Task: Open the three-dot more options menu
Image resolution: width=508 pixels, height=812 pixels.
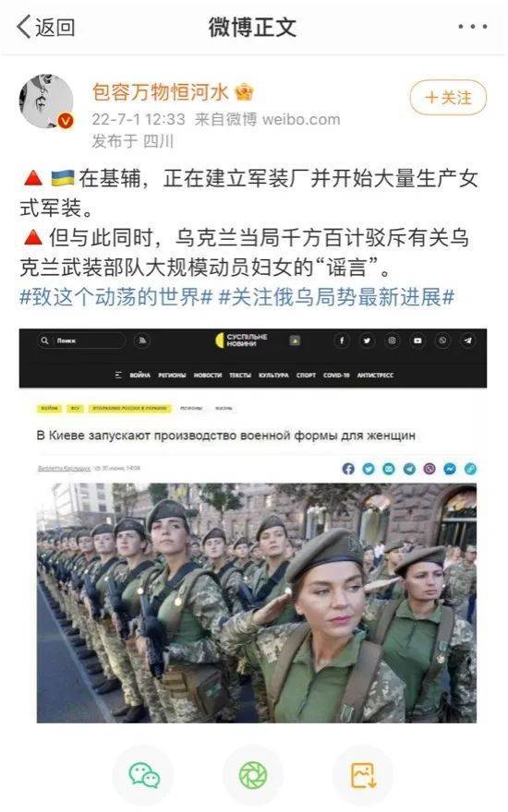Action: pyautogui.click(x=472, y=27)
